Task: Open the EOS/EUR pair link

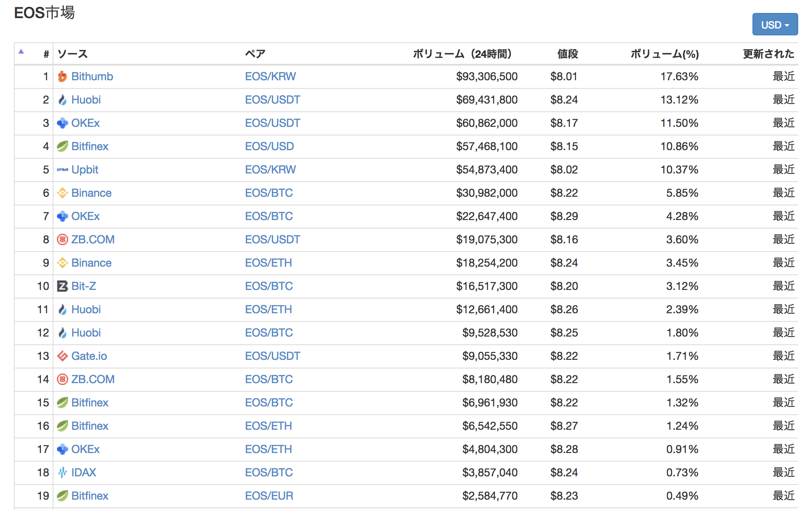Action: 269,496
